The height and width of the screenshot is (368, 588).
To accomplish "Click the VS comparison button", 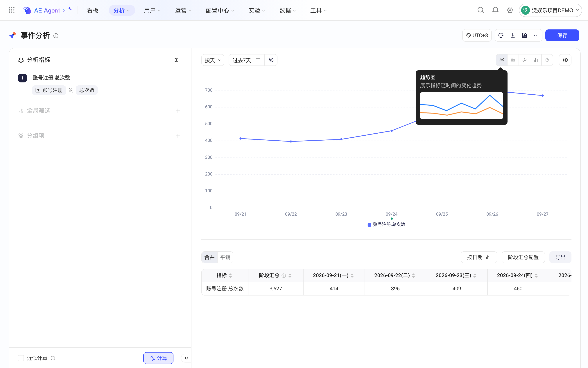I will pos(271,60).
